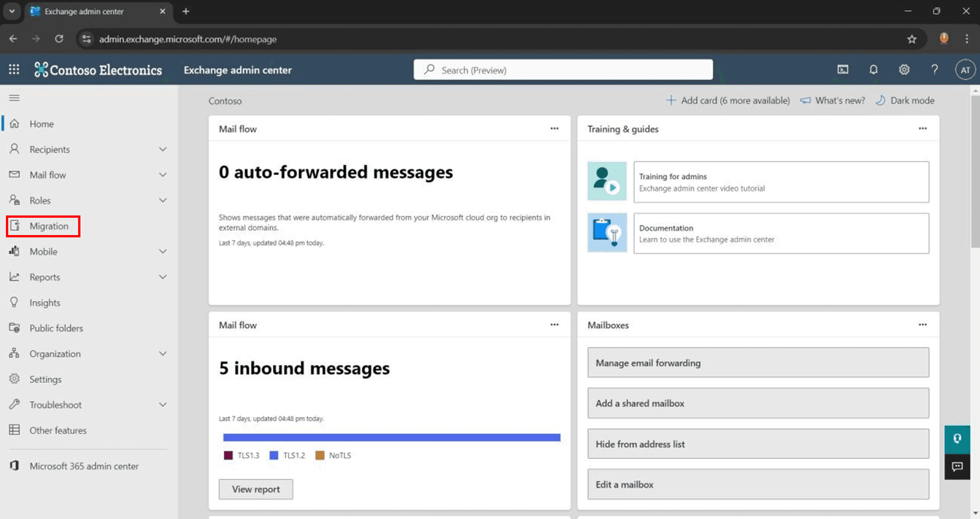Expand the Troubleshoot section chevron

(x=163, y=405)
